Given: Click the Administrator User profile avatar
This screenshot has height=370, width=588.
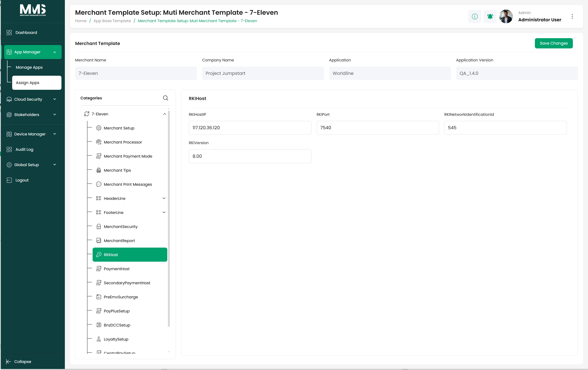Looking at the screenshot, I should [506, 16].
